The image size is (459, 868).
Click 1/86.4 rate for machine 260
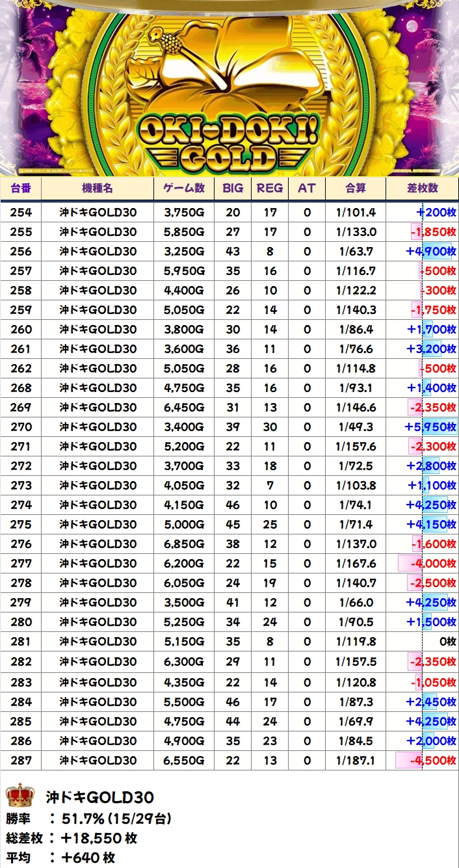pos(356,329)
